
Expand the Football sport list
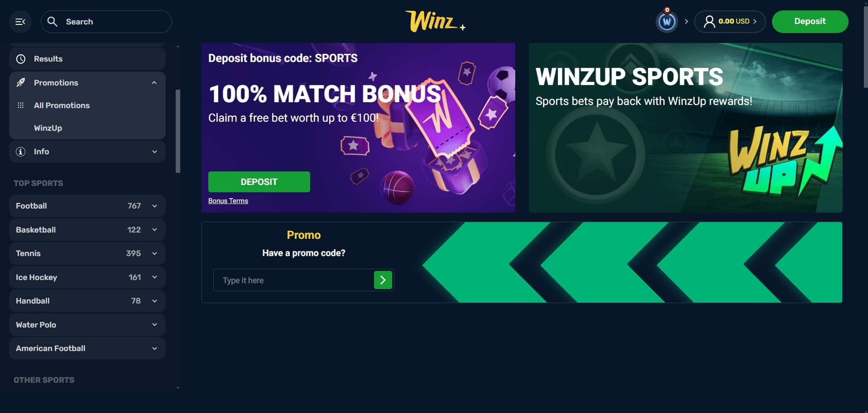154,206
